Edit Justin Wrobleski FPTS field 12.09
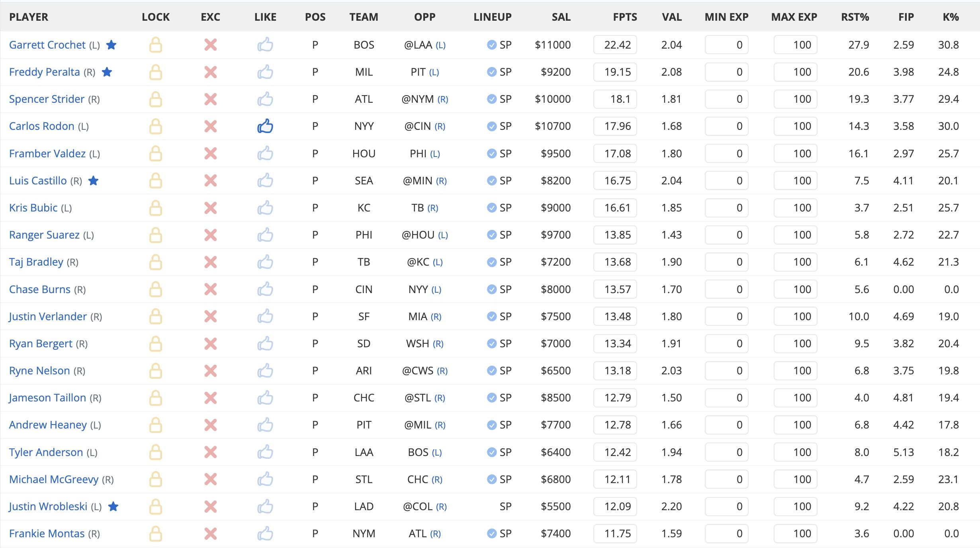This screenshot has width=980, height=548. [615, 507]
